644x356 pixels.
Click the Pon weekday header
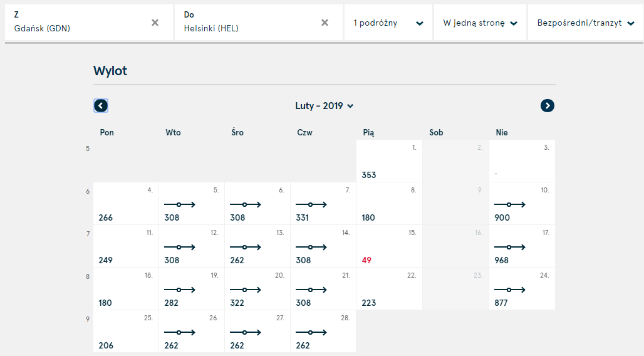[106, 132]
